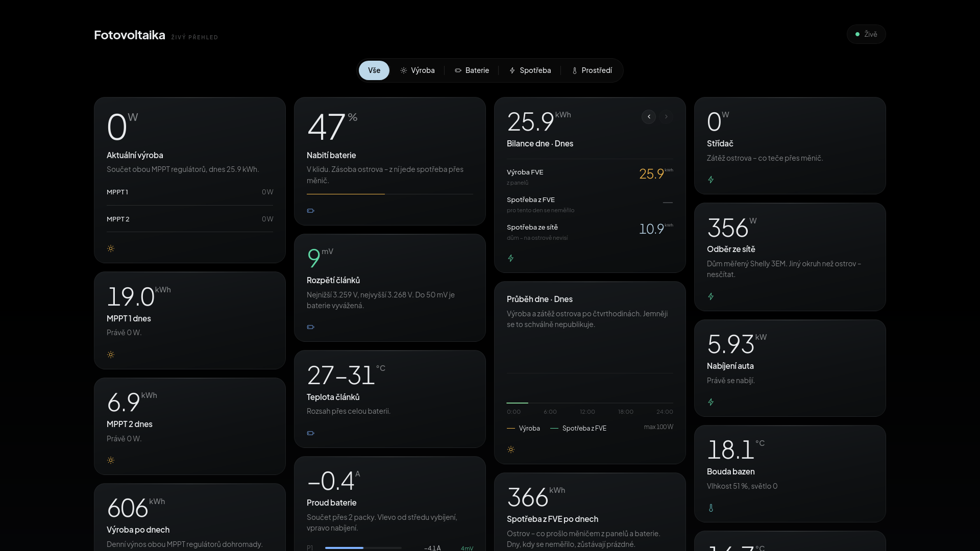Toggle Výroba series in chart legend
The height and width of the screenshot is (551, 980).
523,428
